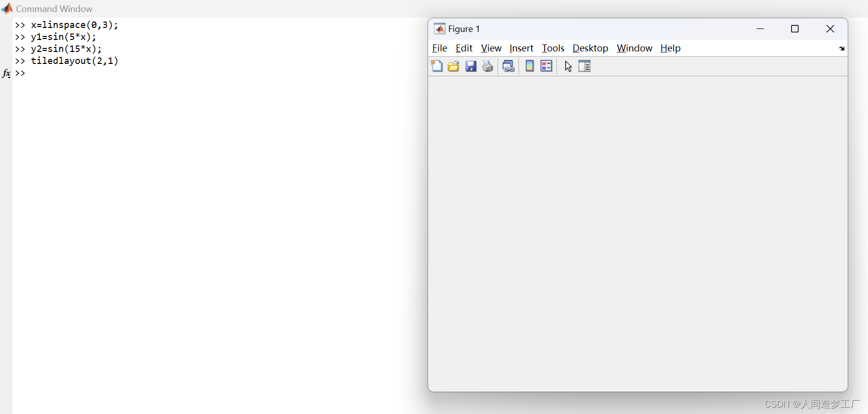Save the figure with the floppy disk icon

[x=471, y=66]
